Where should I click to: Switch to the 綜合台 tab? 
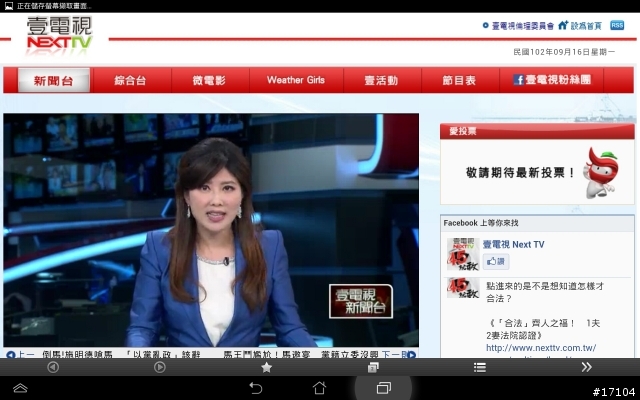[130, 80]
